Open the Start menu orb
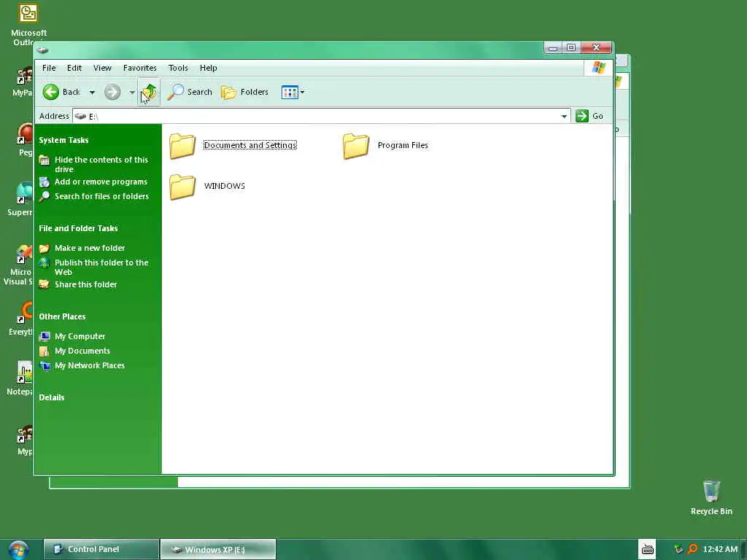 click(x=18, y=550)
